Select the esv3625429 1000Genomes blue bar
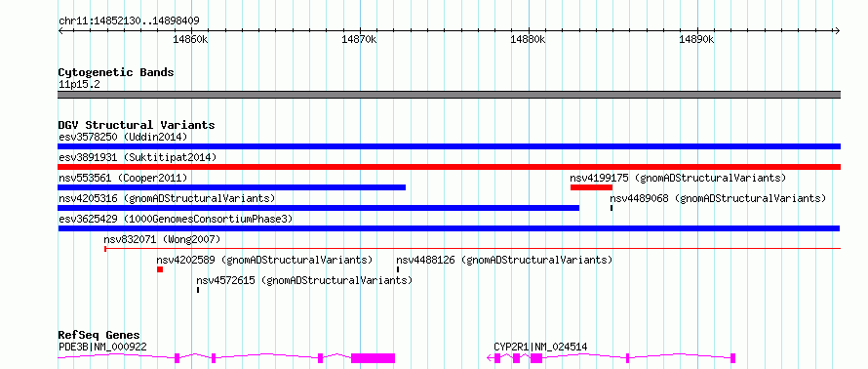 point(449,228)
